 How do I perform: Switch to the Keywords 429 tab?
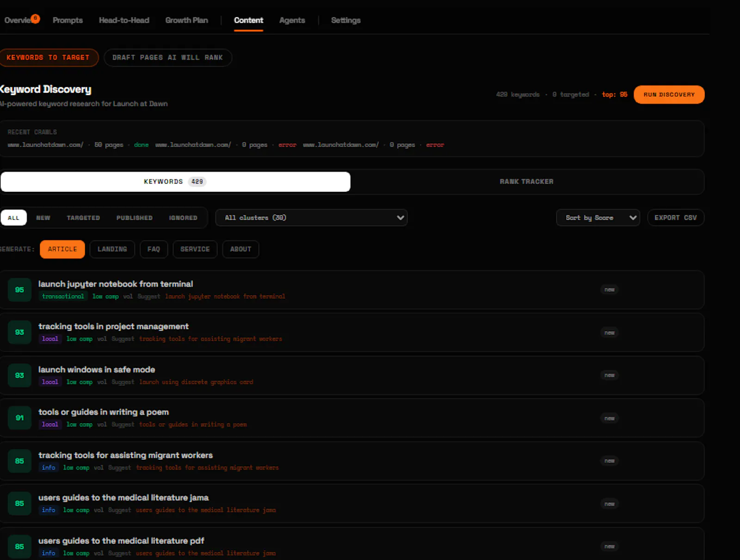[x=175, y=182]
